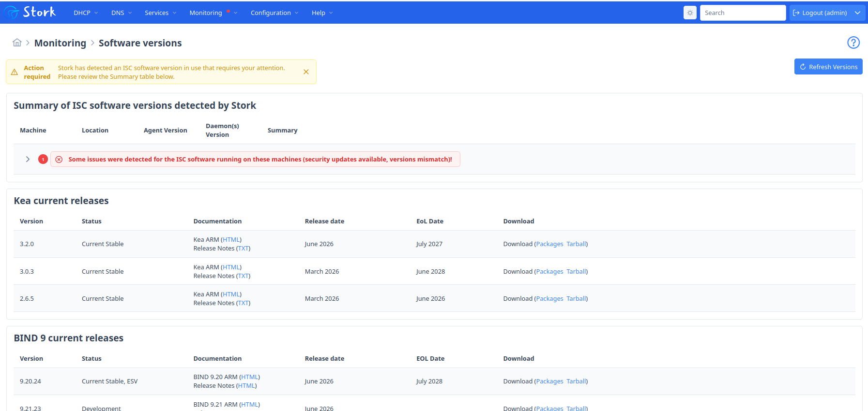The image size is (868, 411).
Task: Open the Monitoring menu
Action: point(213,13)
